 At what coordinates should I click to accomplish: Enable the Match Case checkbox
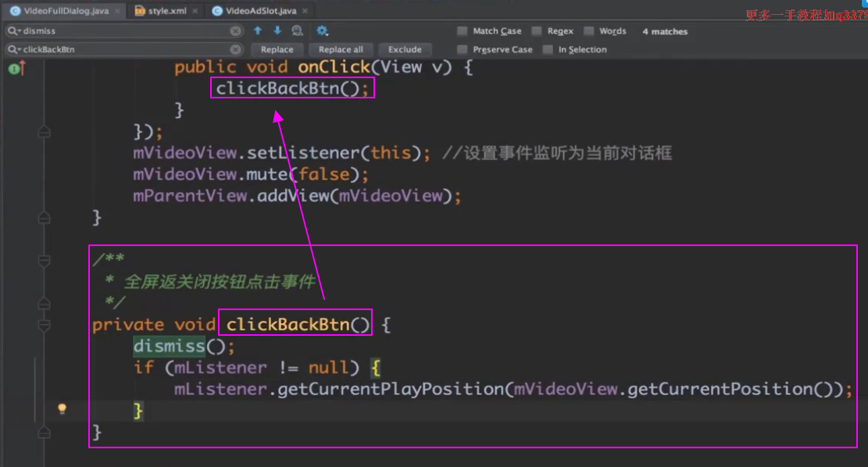[462, 31]
